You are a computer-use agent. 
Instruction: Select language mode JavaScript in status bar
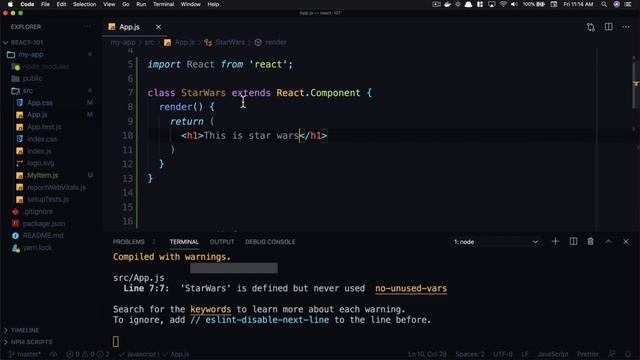coord(553,354)
